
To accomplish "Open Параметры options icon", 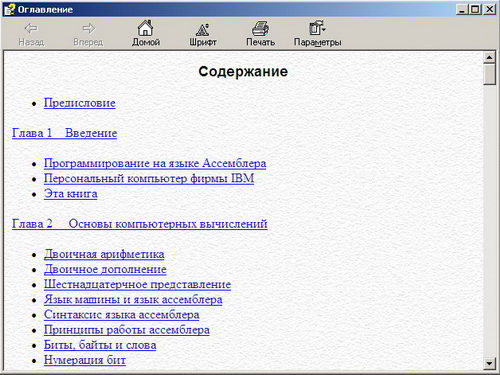I will click(317, 28).
